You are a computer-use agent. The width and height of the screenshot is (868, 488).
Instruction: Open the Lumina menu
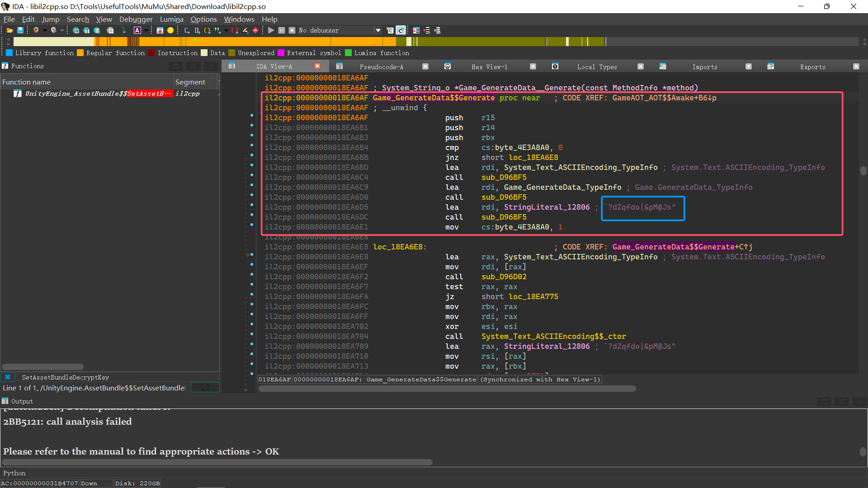click(x=171, y=19)
